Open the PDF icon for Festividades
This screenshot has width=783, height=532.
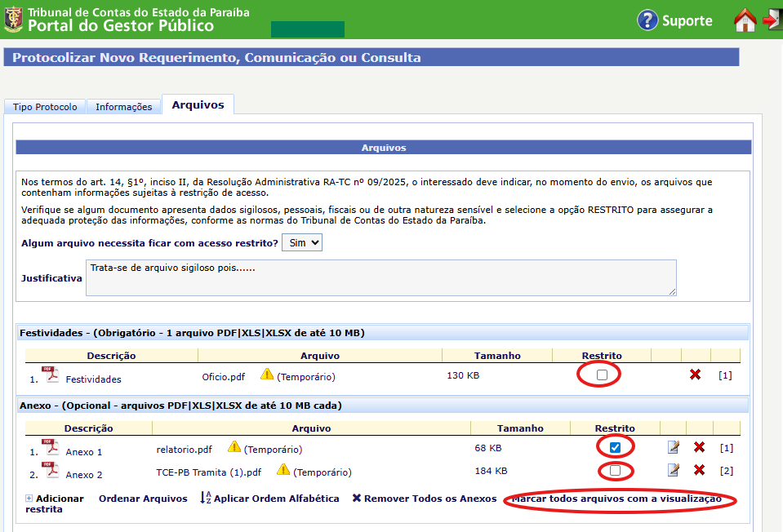point(50,375)
